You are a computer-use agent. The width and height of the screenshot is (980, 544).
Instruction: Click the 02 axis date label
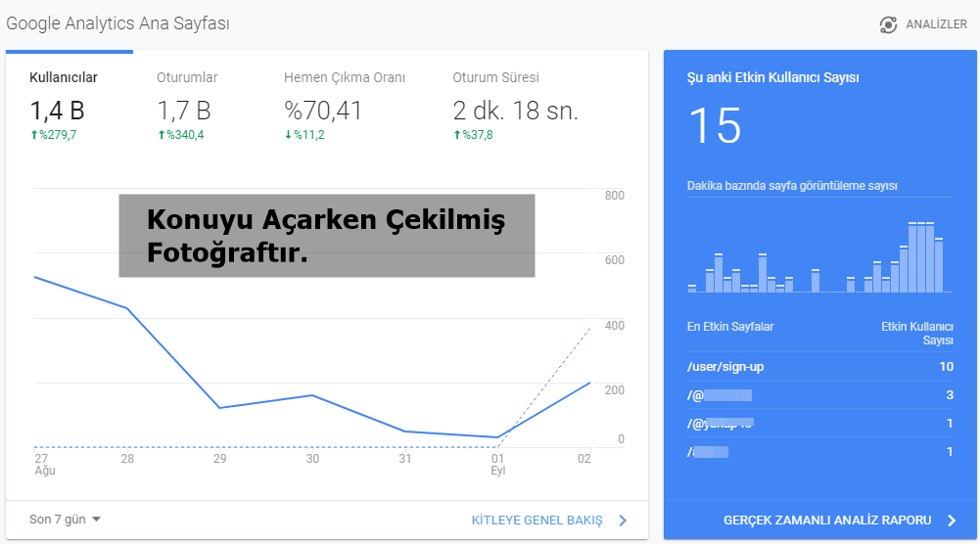click(x=583, y=459)
